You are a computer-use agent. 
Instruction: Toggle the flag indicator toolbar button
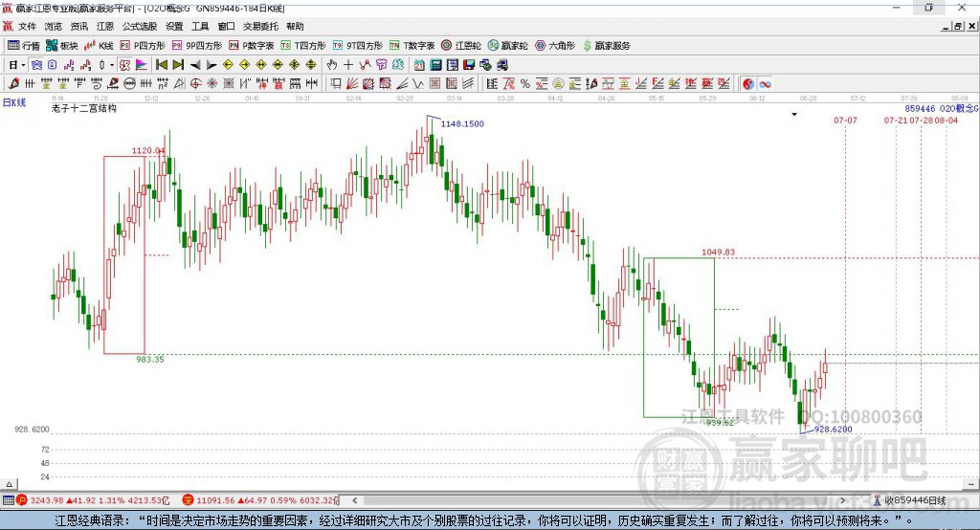click(142, 65)
